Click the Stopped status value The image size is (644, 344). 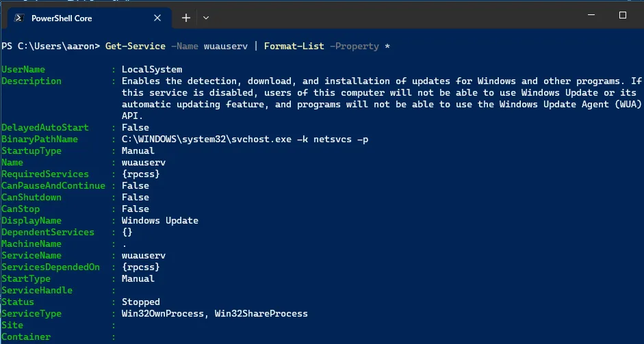pos(140,302)
